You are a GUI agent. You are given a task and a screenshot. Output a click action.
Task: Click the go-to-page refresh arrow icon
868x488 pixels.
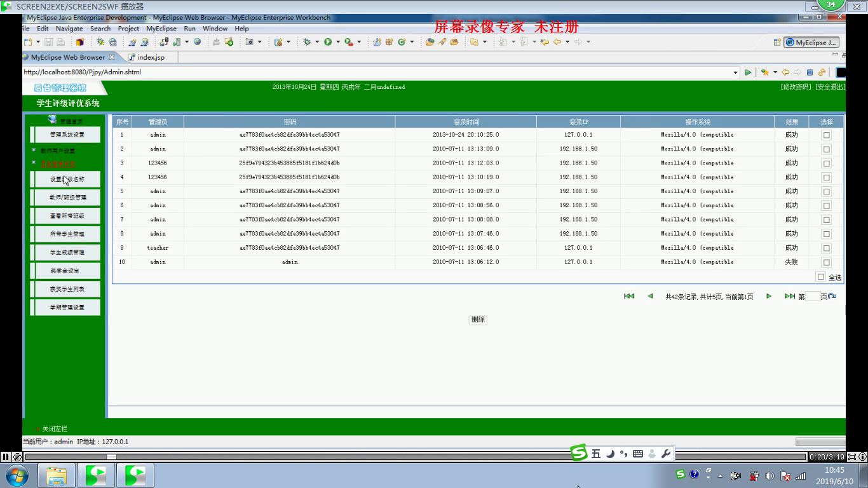coord(832,296)
